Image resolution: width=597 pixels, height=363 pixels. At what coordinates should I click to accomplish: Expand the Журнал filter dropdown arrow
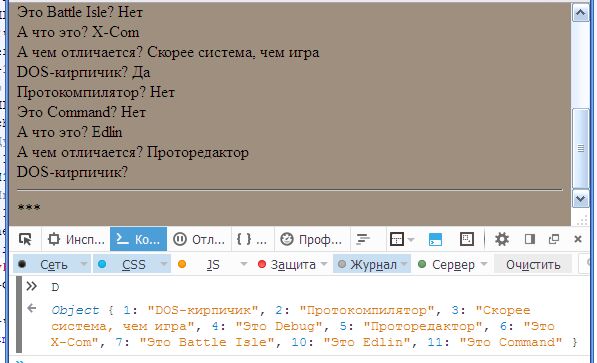[404, 264]
